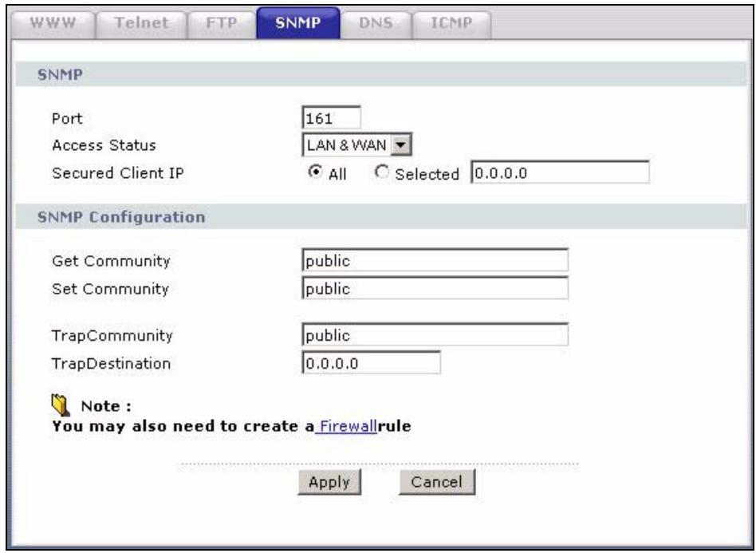Click the note icon beside Note
Viewport: 756px width, 553px height.
coord(61,405)
